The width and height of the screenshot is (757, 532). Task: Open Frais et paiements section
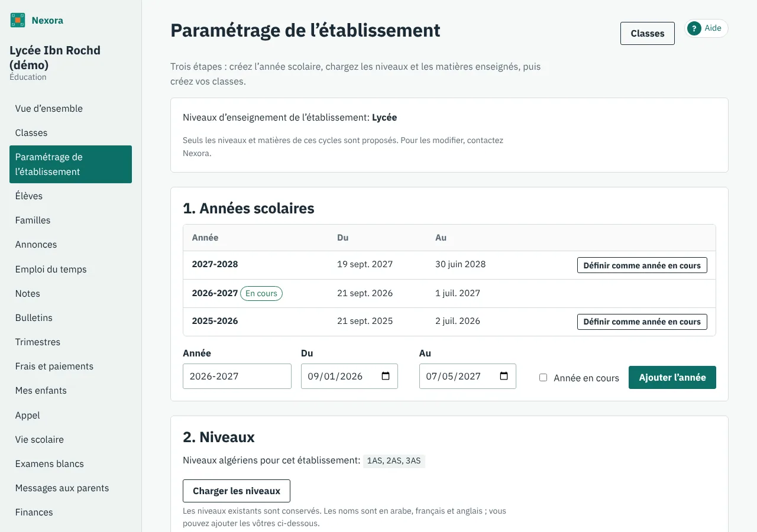[x=70, y=366]
